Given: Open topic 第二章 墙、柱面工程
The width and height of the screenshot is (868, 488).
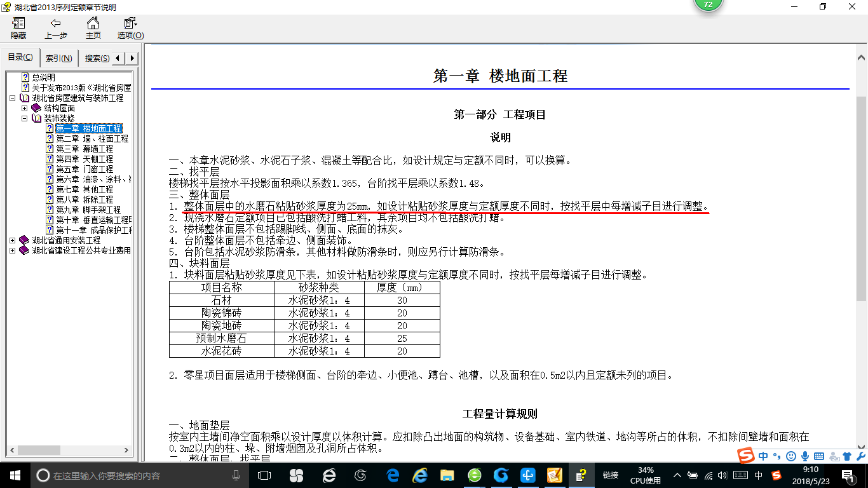Looking at the screenshot, I should (x=92, y=139).
